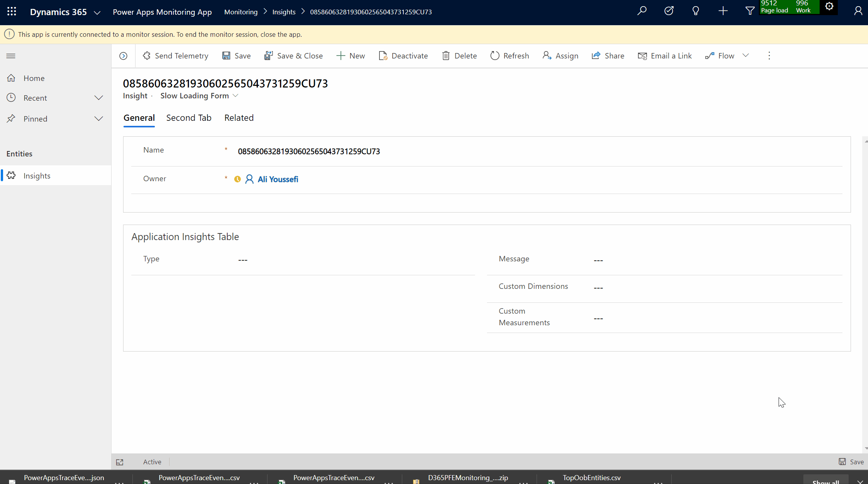Open the Slow Loading Form selector dropdown
Image resolution: width=868 pixels, height=484 pixels.
(199, 96)
